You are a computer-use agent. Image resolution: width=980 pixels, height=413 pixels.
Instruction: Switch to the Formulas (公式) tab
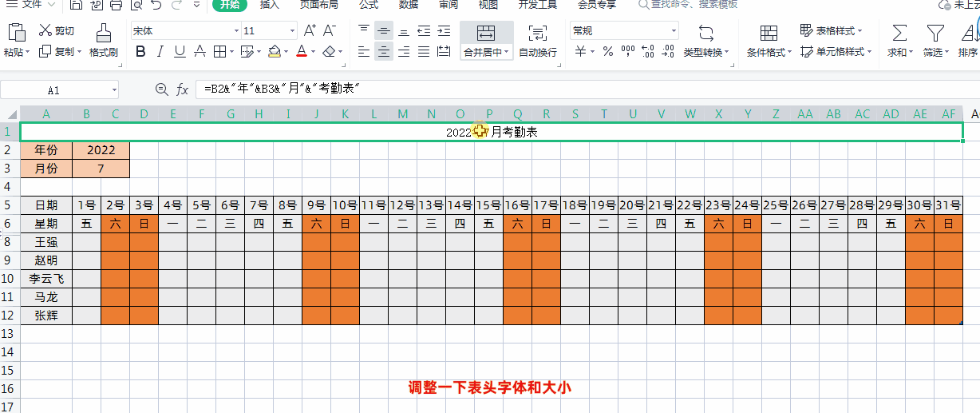click(x=369, y=5)
